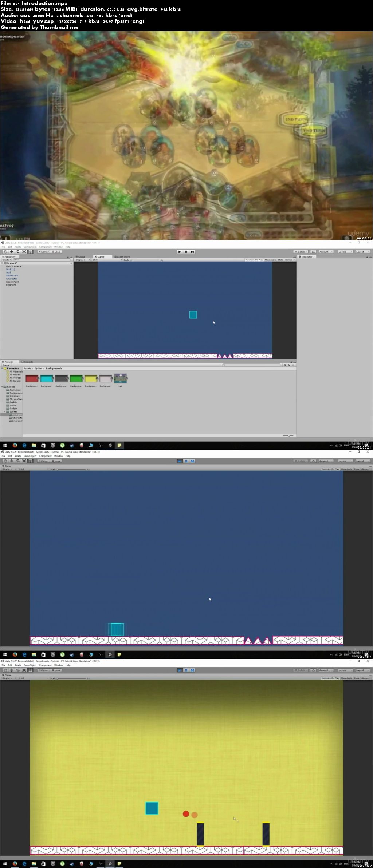Select the yellow Background sprite thumbnail
The height and width of the screenshot is (868, 373).
[x=91, y=379]
